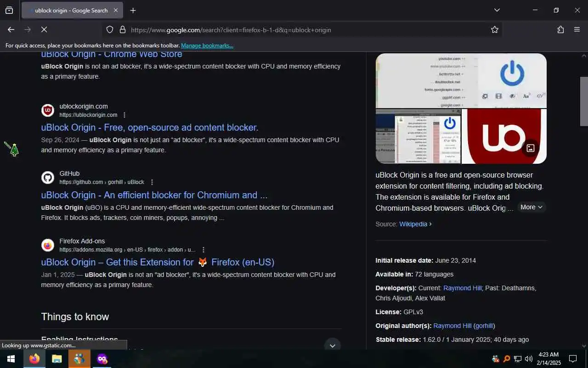Viewport: 588px width, 368px height.
Task: Close the ublock origin search tab
Action: (115, 10)
